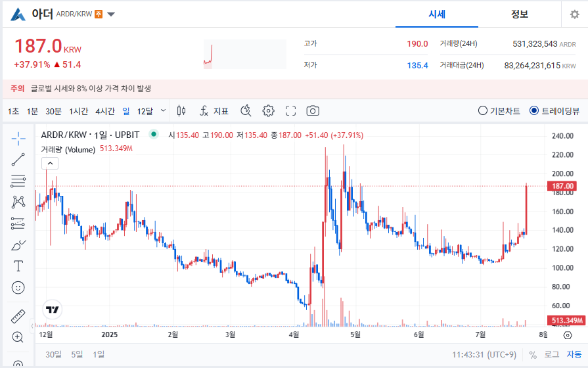Select the 4시간 timeframe
588x368 pixels.
pos(105,111)
